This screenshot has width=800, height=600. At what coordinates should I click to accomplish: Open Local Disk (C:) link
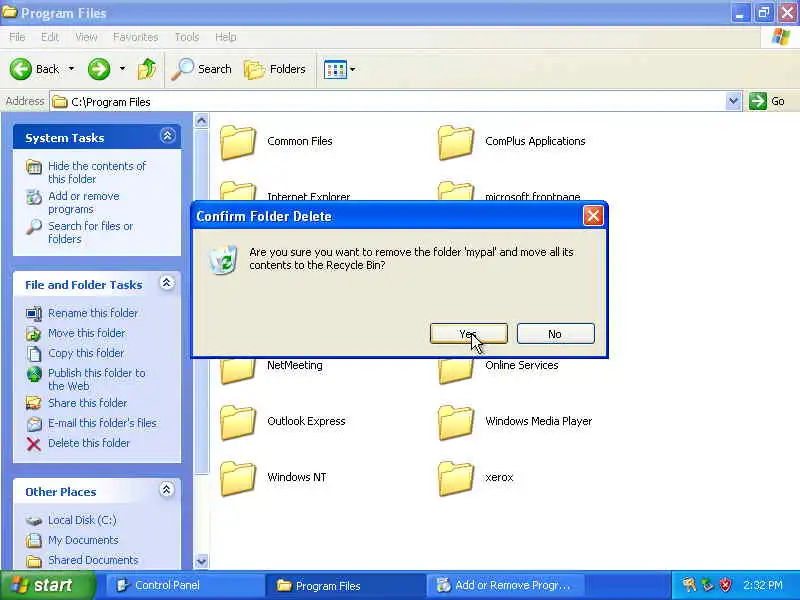(x=82, y=520)
